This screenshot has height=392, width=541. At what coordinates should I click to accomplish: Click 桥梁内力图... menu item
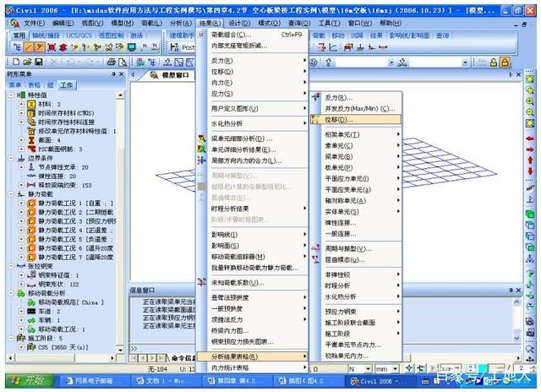point(252,330)
